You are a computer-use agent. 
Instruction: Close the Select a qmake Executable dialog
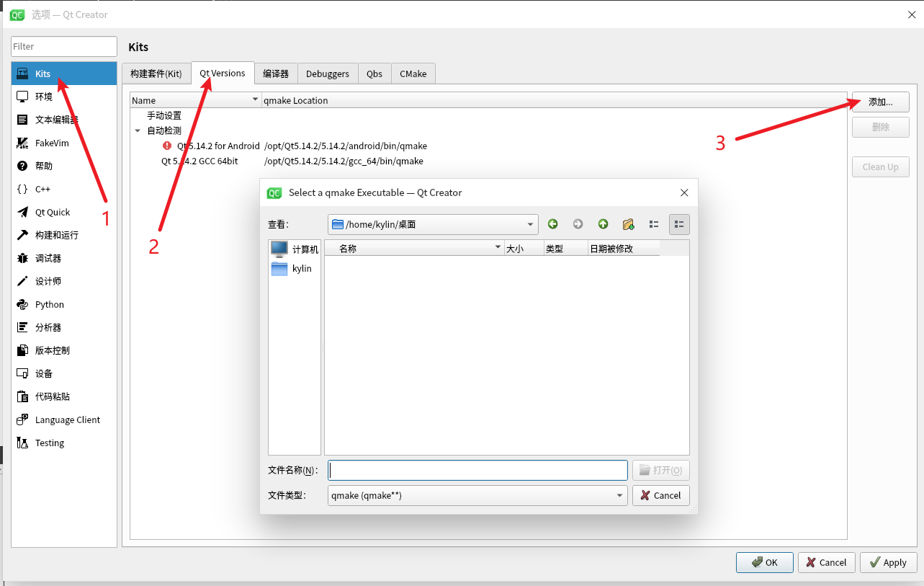(684, 192)
